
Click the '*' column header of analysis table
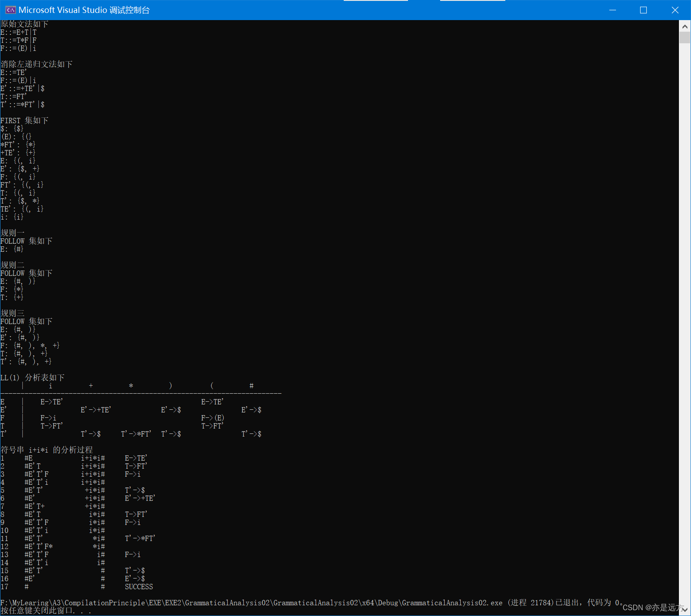[x=131, y=386]
